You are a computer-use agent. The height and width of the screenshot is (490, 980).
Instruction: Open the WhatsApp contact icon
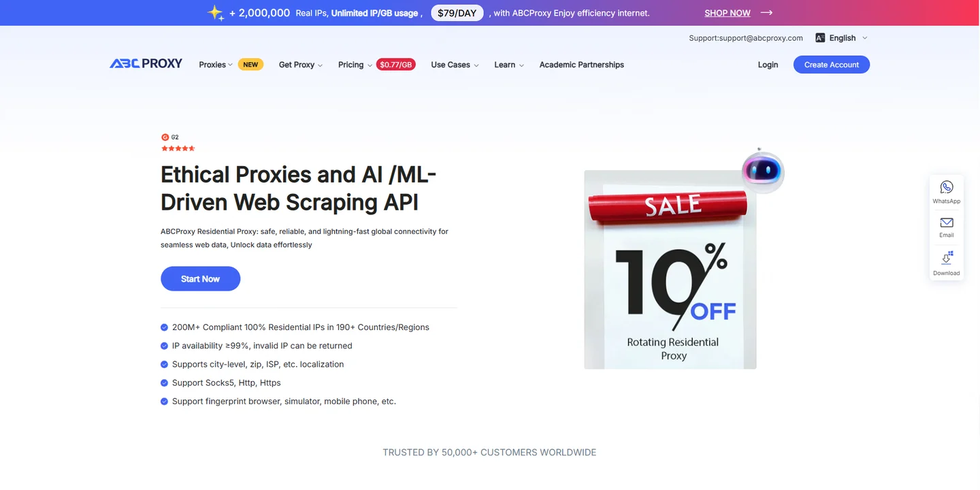tap(947, 187)
